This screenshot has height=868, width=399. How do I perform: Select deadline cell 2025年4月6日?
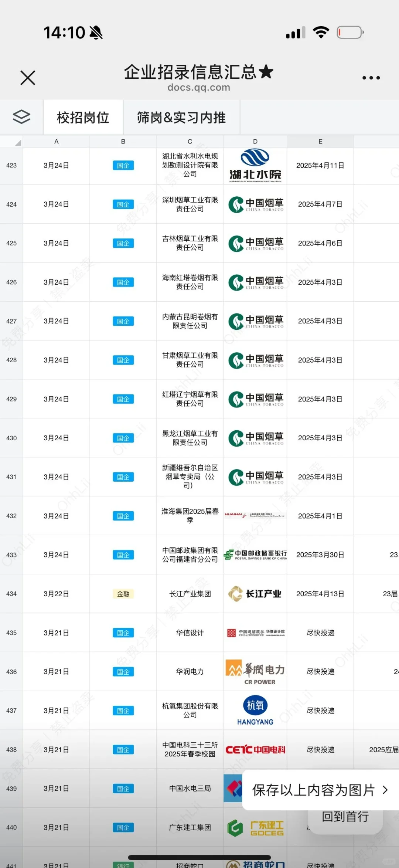tap(320, 243)
